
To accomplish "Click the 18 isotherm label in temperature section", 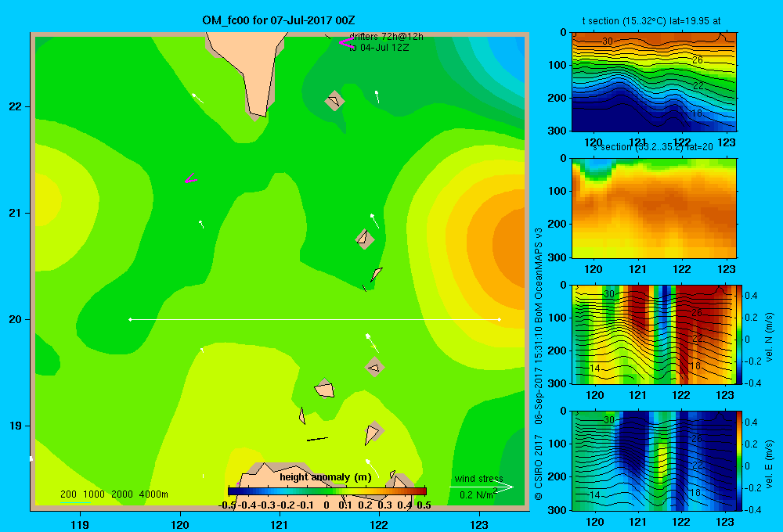I will (696, 113).
